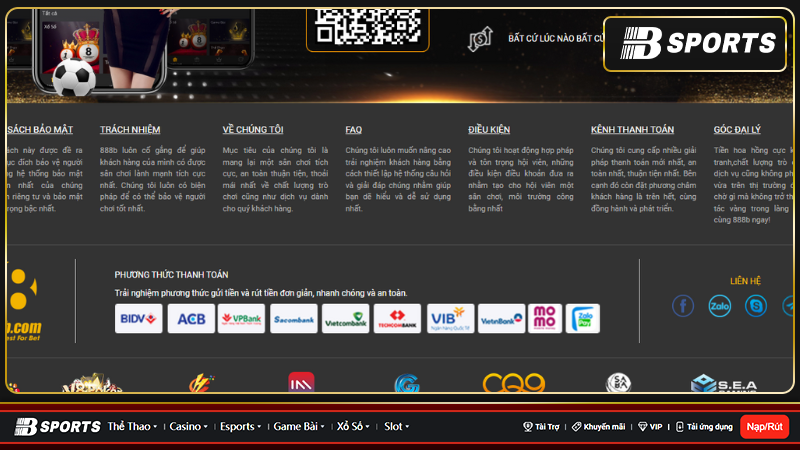
Task: Expand the Xổ Số dropdown menu
Action: (353, 427)
